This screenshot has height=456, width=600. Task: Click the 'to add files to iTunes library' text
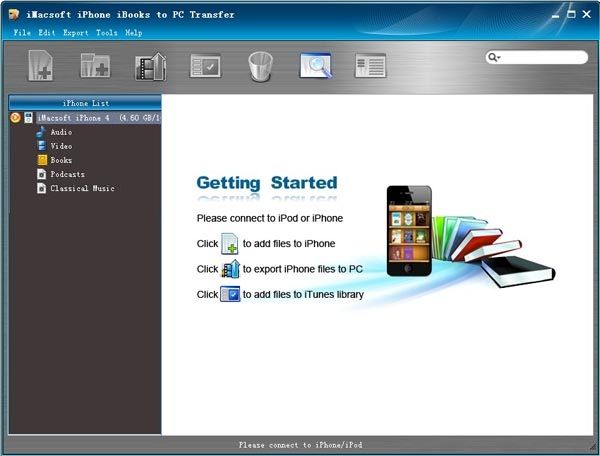[303, 294]
